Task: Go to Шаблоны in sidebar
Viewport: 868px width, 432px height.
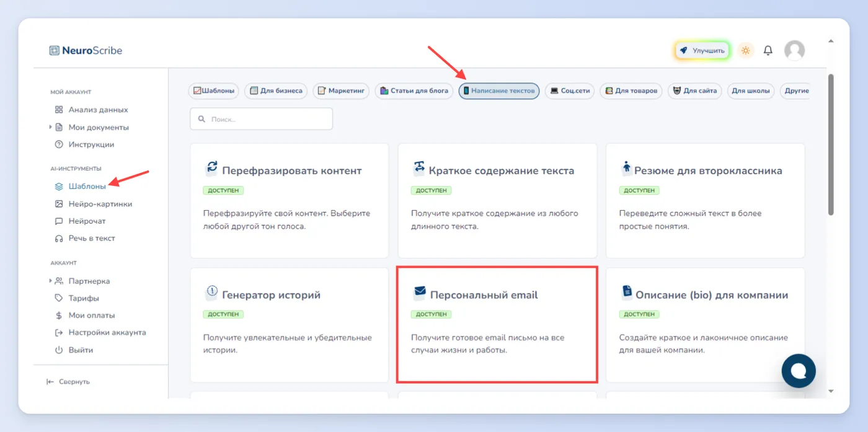Action: [x=87, y=186]
